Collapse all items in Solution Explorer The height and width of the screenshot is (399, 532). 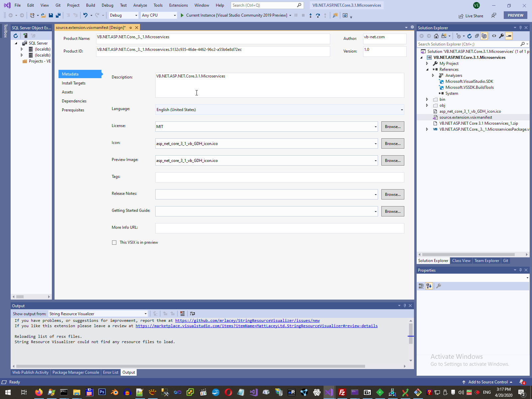click(x=477, y=36)
